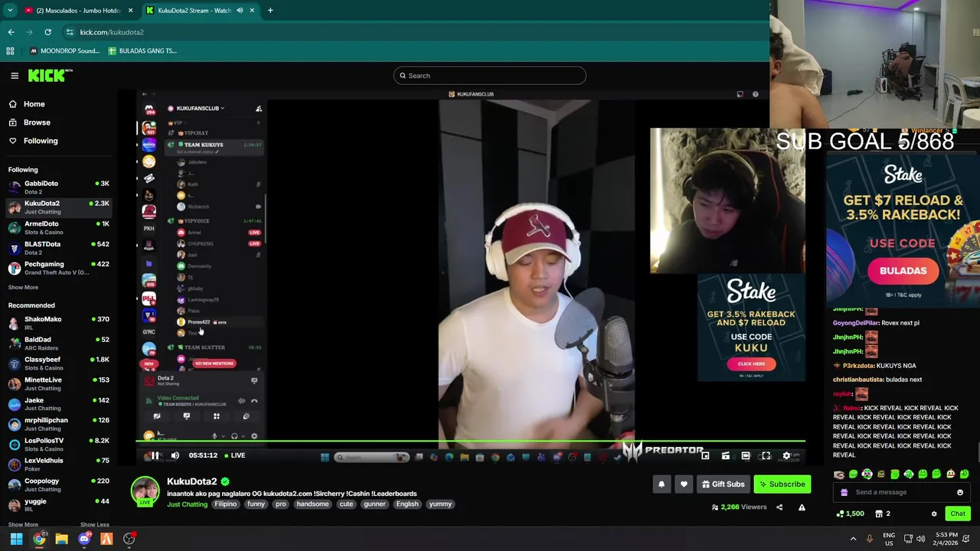Click the green Subscribe button

tap(781, 484)
